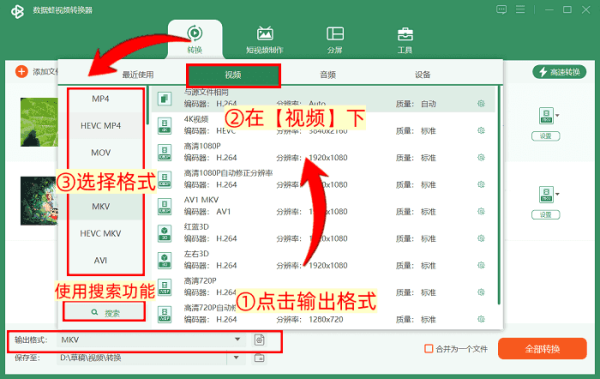Click the 高清720P preset icon

pyautogui.click(x=165, y=287)
